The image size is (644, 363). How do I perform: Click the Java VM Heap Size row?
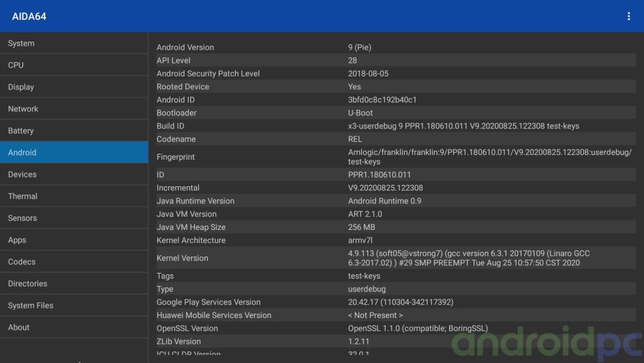pyautogui.click(x=396, y=227)
